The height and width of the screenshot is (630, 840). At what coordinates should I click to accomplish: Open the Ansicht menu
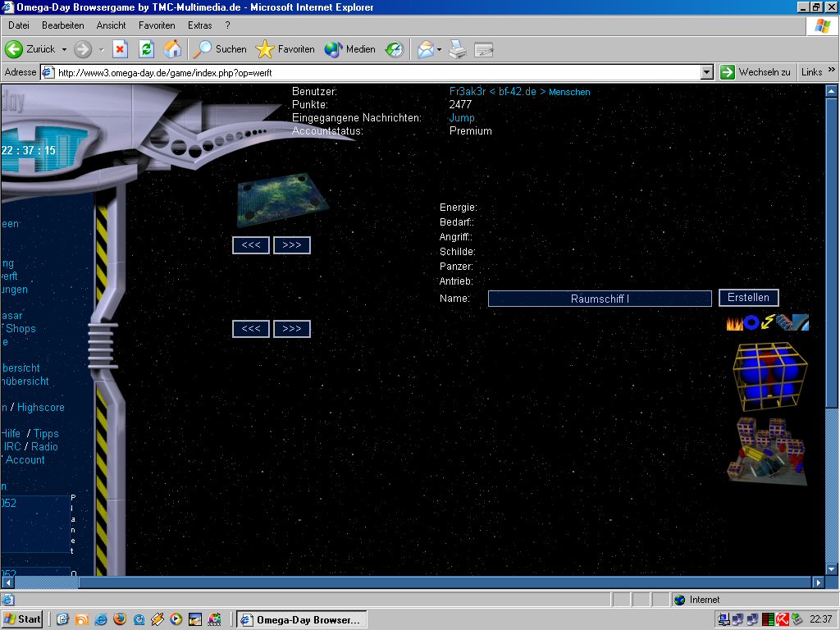tap(111, 25)
